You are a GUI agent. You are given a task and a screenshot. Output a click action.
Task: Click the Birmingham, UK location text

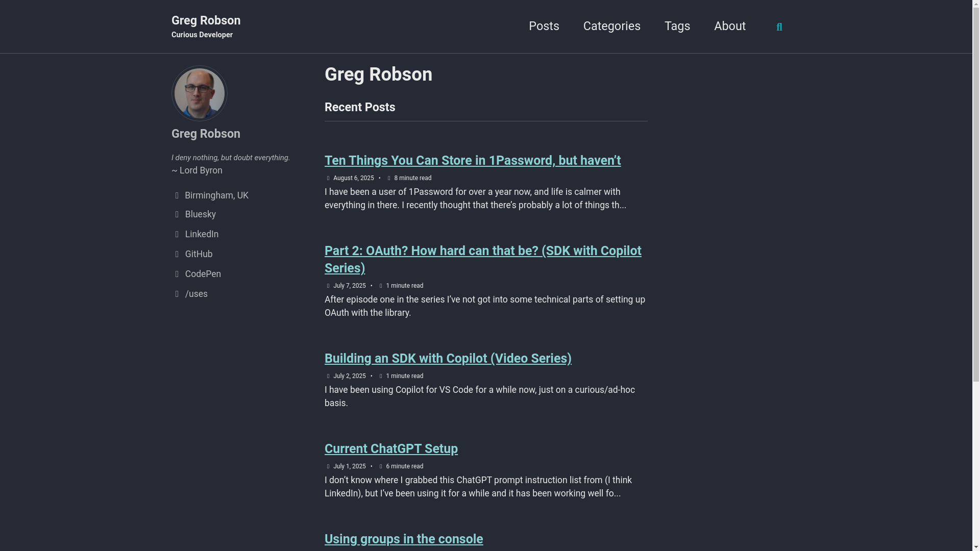[216, 195]
